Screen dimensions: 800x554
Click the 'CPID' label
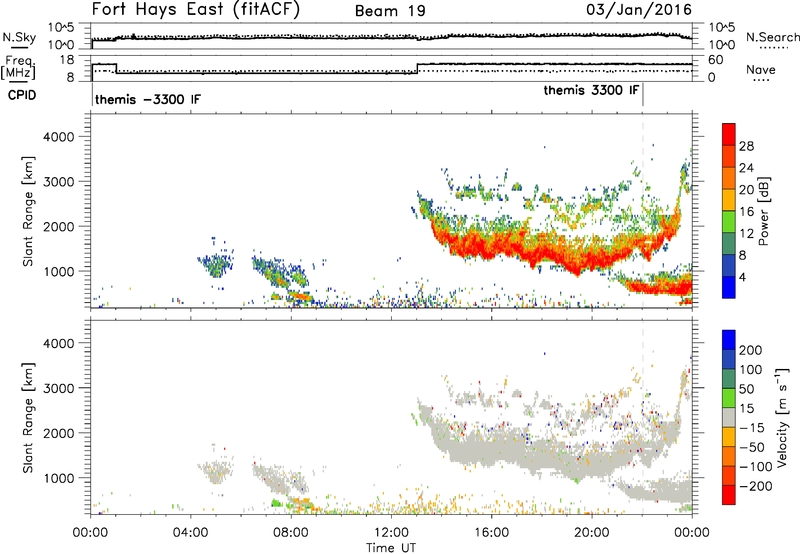click(22, 95)
